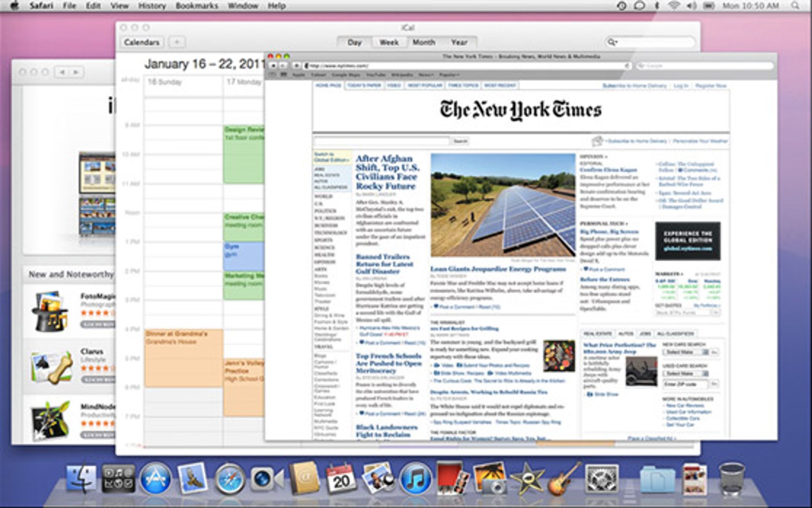The image size is (812, 508).
Task: Open Loan Giants Jeopardize Energy Programs article
Action: [498, 269]
